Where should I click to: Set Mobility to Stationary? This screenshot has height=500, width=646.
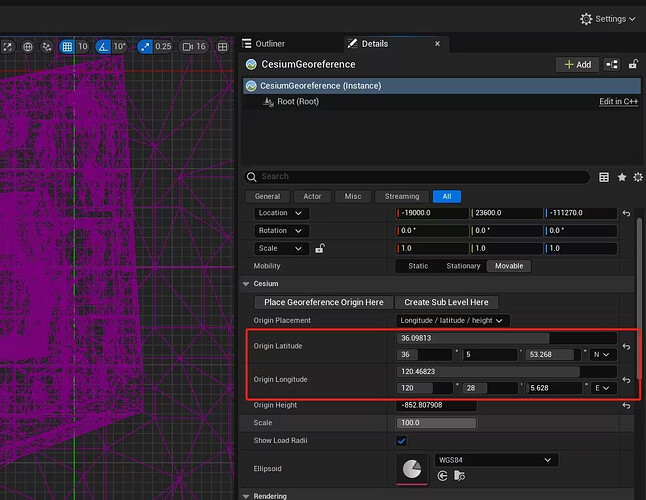(x=463, y=266)
